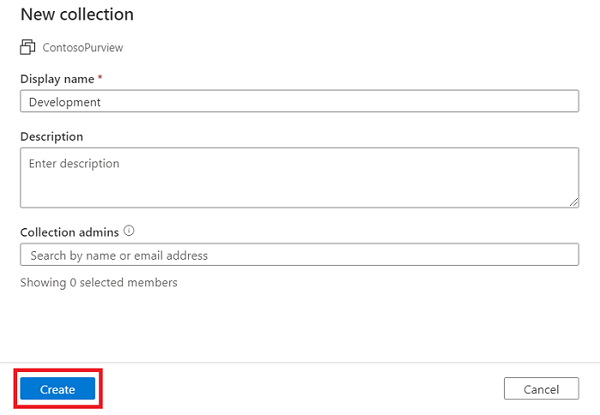Grab the Description box resize handle
This screenshot has width=600, height=415.
574,202
